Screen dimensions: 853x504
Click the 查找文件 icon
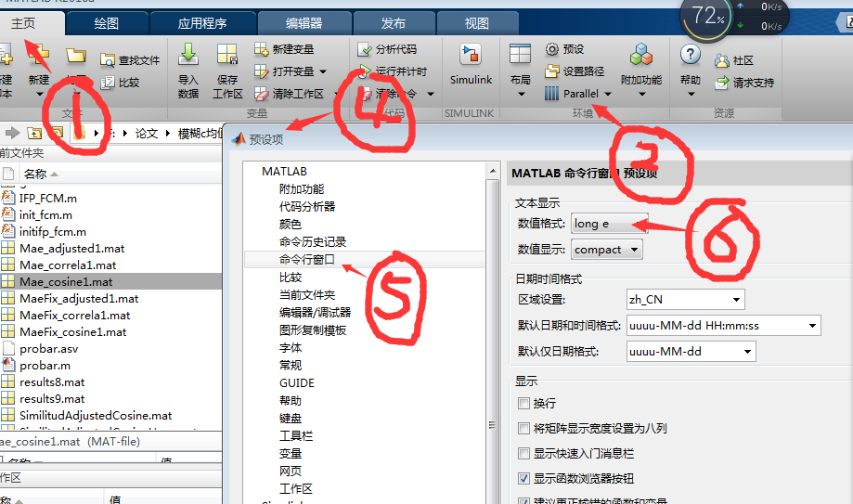[x=107, y=60]
